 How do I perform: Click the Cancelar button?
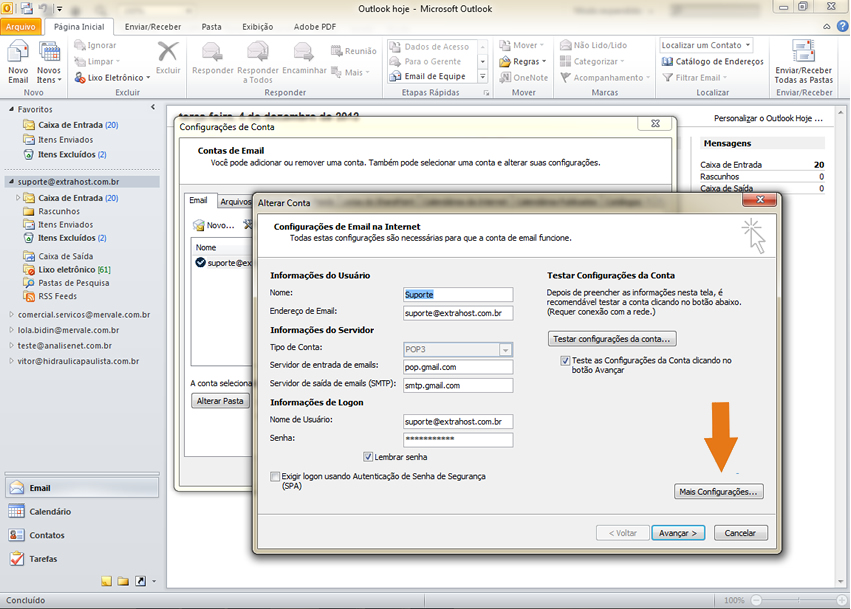coord(740,533)
